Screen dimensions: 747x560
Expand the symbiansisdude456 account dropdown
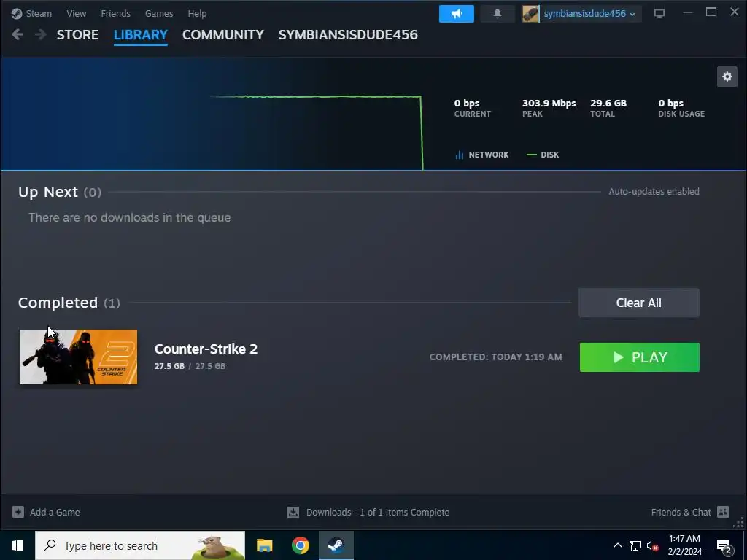[x=589, y=14]
